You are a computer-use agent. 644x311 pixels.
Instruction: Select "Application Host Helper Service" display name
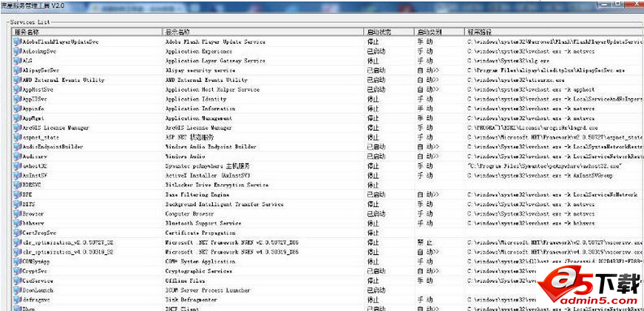click(212, 89)
